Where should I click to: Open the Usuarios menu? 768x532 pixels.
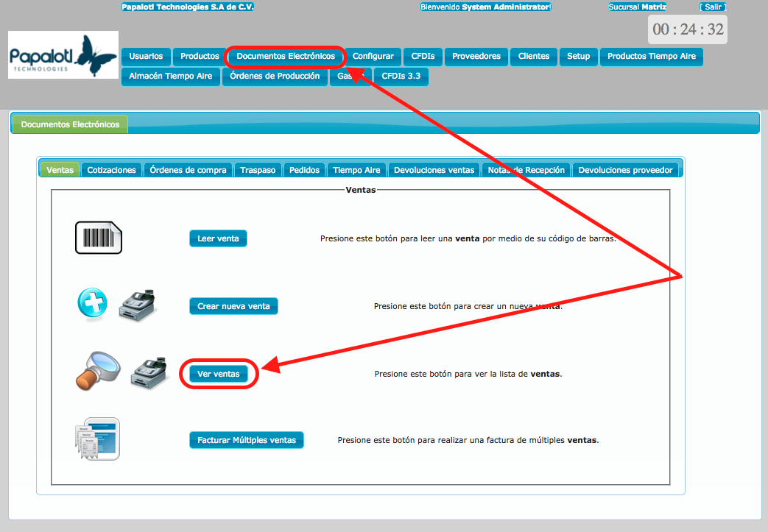[x=146, y=56]
